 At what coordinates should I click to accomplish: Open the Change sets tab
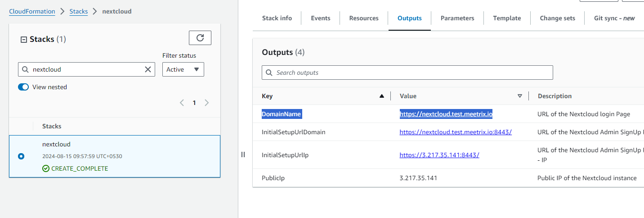(558, 18)
